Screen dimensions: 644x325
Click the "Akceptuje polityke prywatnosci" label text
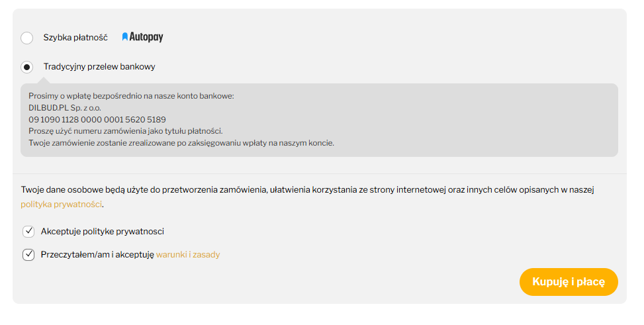[103, 232]
